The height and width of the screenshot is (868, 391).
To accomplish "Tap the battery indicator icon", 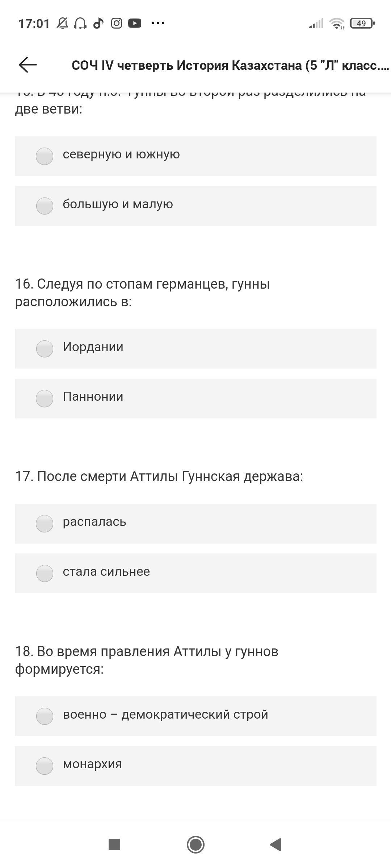I will click(x=362, y=24).
